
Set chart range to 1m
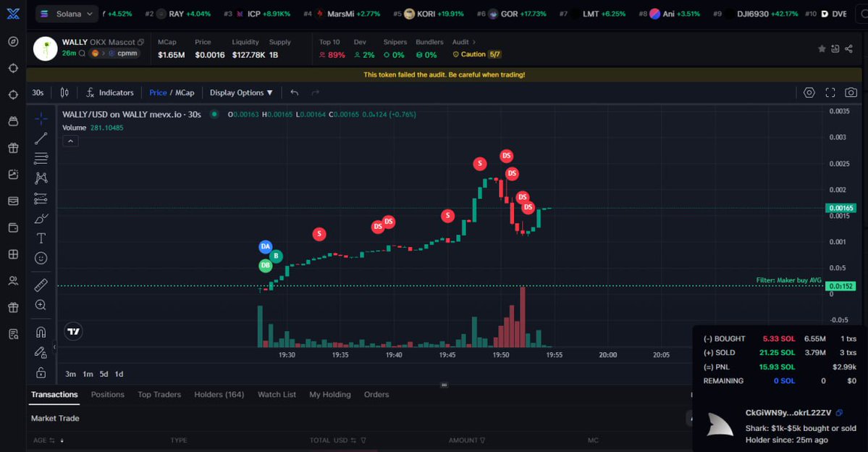(88, 374)
